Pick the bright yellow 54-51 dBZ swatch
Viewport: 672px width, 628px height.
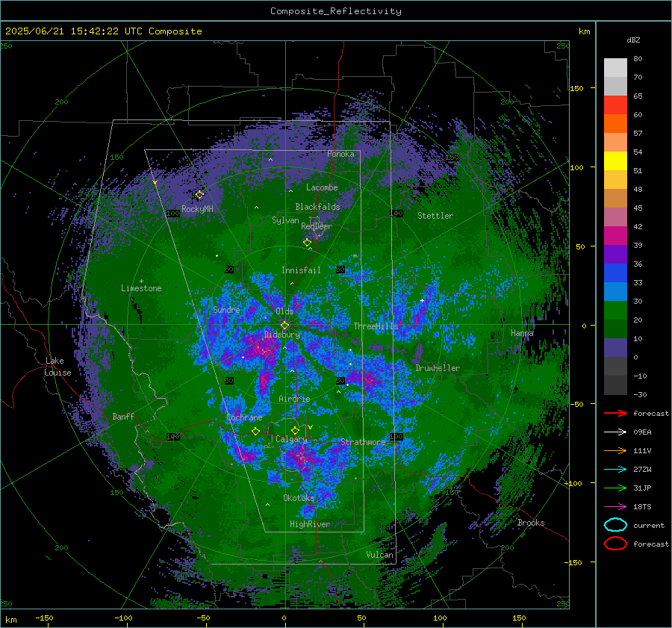[615, 161]
